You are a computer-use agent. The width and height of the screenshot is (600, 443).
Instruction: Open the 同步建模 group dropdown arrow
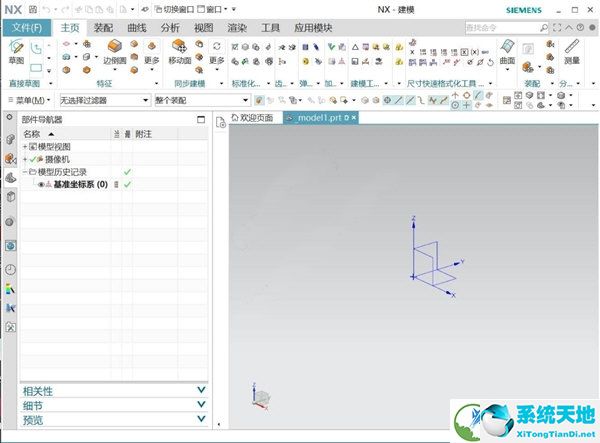click(222, 83)
